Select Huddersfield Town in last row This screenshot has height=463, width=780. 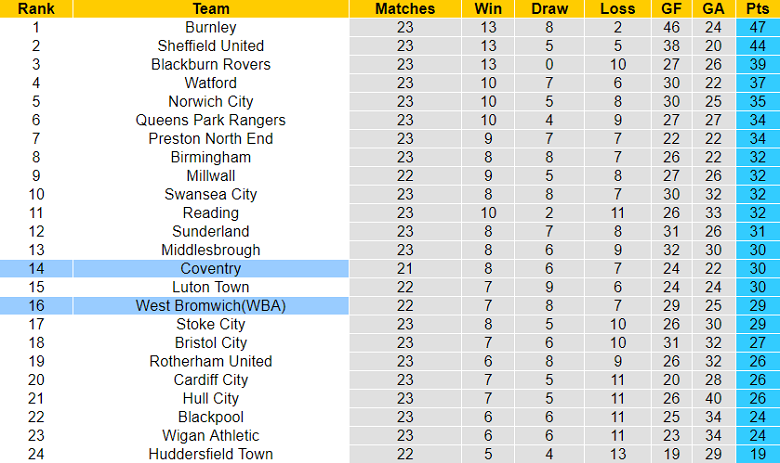tap(211, 454)
